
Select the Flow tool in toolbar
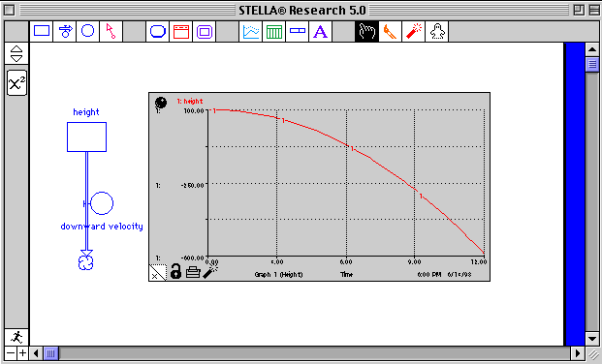(65, 31)
